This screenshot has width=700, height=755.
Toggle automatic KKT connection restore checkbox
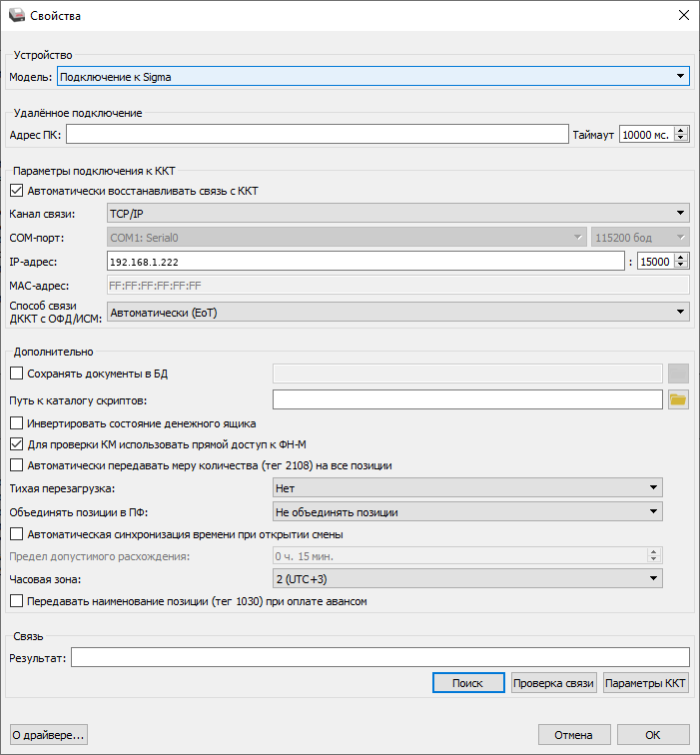point(16,191)
